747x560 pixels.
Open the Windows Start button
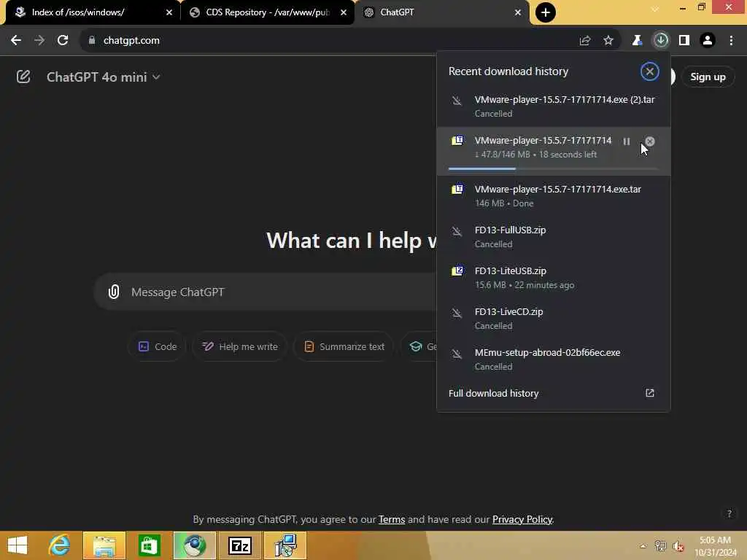coord(18,545)
